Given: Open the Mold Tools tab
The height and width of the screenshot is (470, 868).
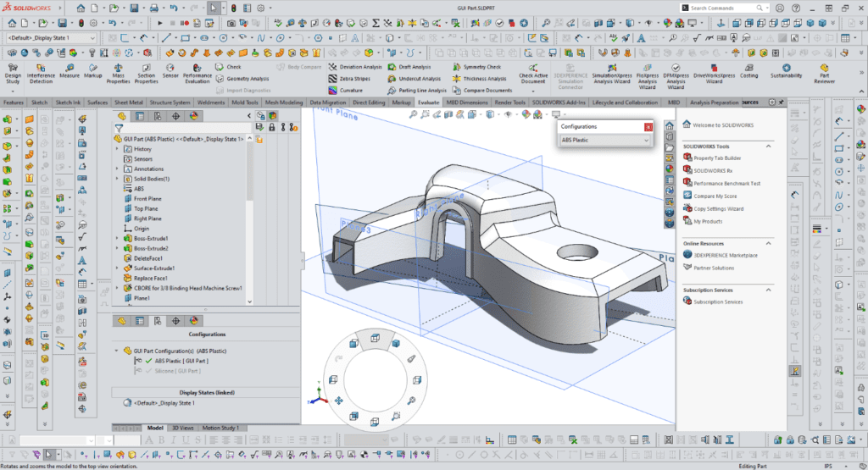Looking at the screenshot, I should click(x=245, y=102).
